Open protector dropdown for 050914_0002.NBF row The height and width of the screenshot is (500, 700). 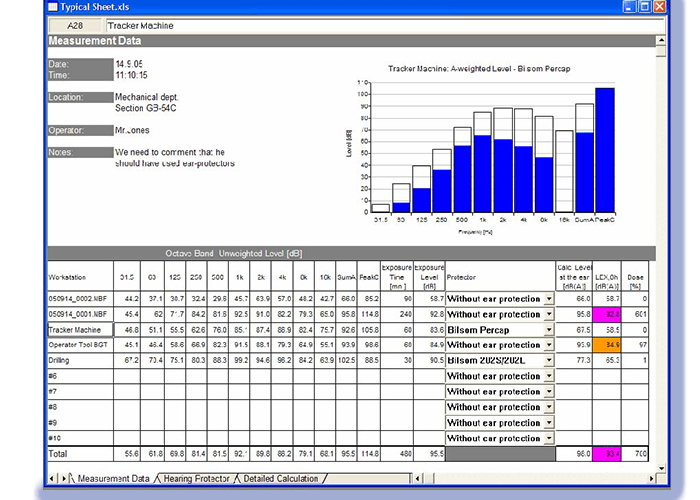[x=549, y=299]
